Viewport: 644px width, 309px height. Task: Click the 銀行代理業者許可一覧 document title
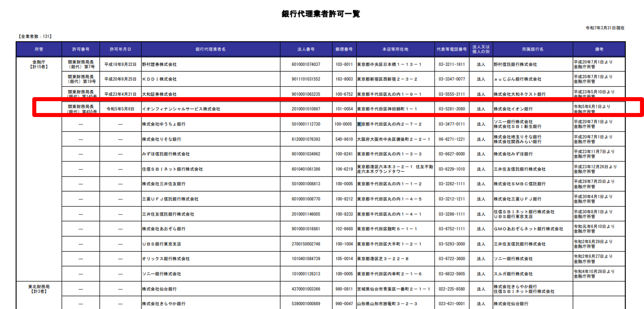pyautogui.click(x=321, y=14)
